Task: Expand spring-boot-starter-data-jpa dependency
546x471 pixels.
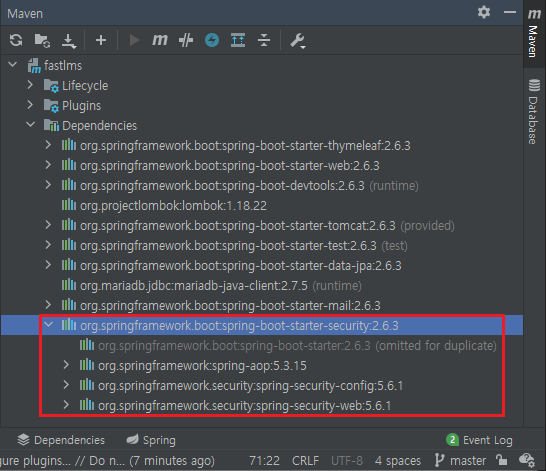Action: coord(48,265)
